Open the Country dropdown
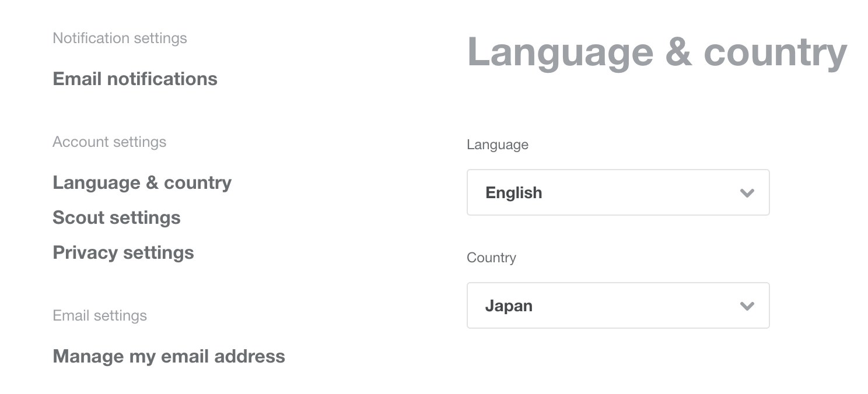This screenshot has width=868, height=394. coord(618,305)
